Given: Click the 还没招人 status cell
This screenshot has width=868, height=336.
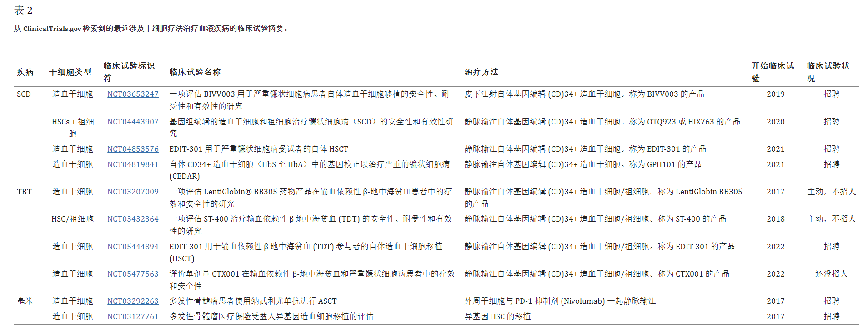Looking at the screenshot, I should pyautogui.click(x=831, y=274).
